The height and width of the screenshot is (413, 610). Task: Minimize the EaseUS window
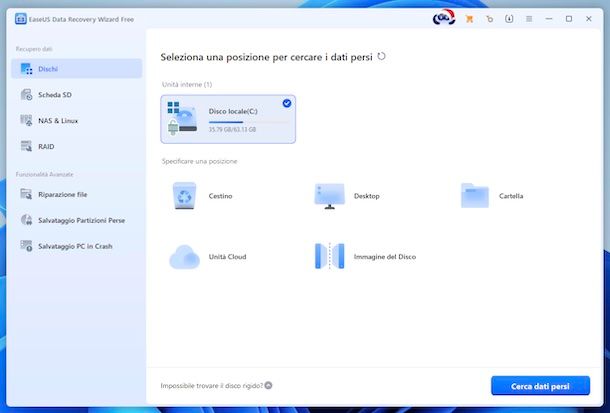click(x=549, y=19)
